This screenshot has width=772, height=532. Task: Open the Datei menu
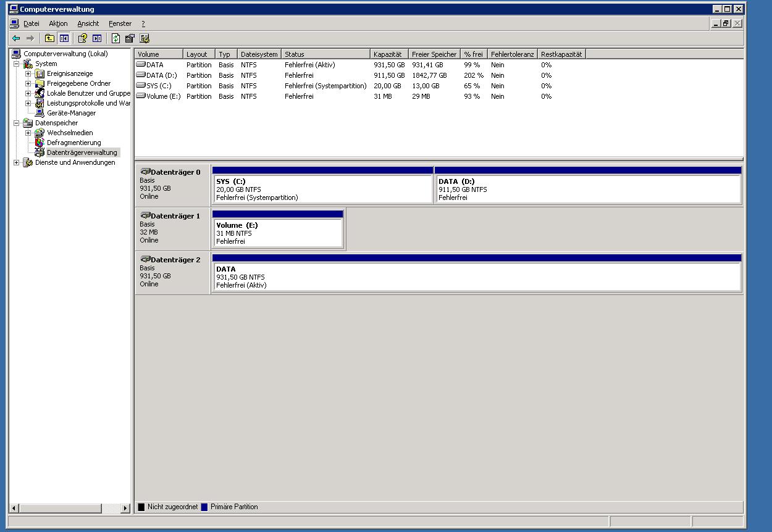pos(31,23)
